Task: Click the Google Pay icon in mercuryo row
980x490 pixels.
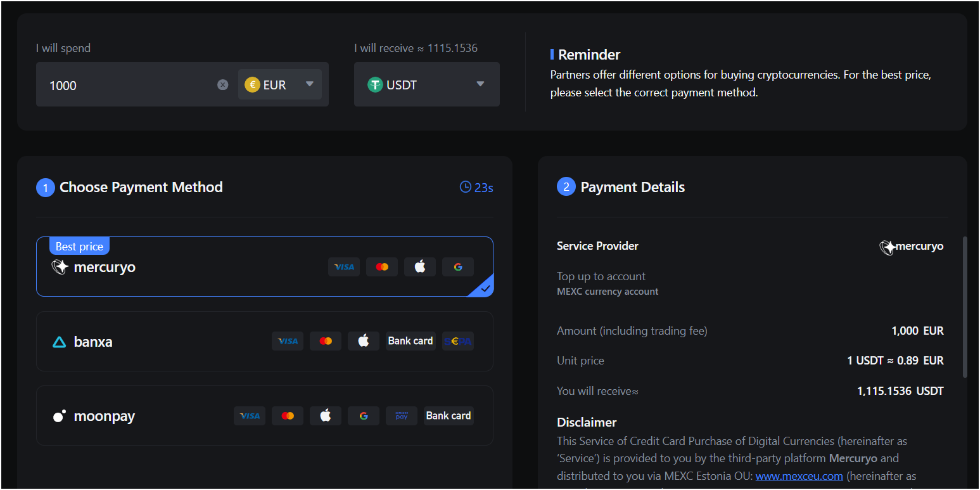Action: click(458, 267)
